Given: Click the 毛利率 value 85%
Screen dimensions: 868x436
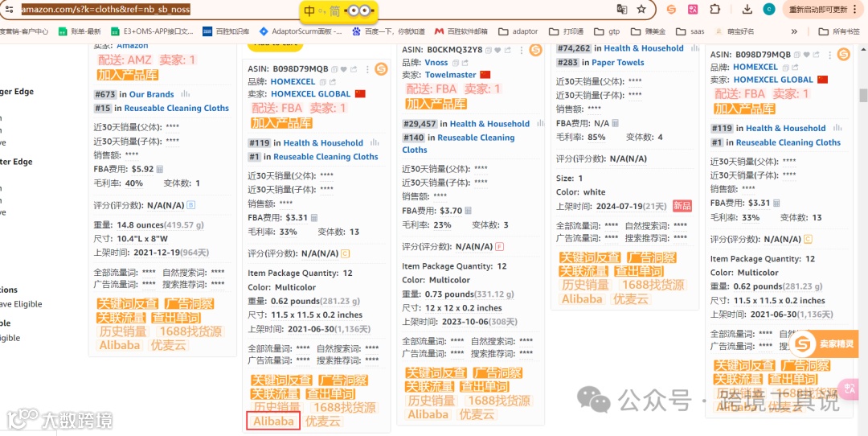Looking at the screenshot, I should [596, 137].
